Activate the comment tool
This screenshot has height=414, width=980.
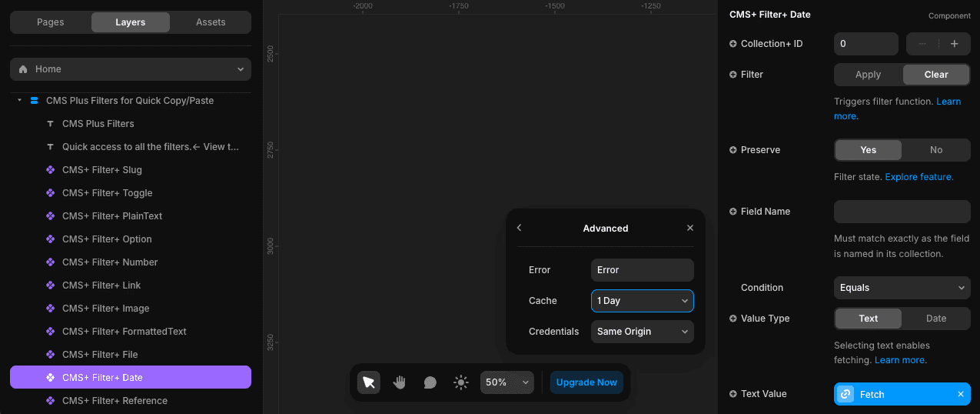(430, 382)
